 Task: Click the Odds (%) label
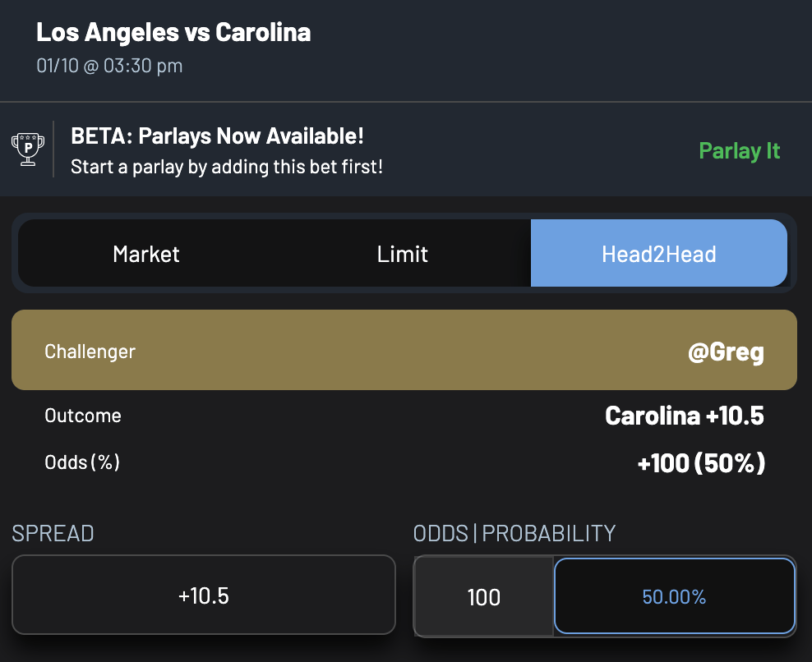tap(82, 462)
